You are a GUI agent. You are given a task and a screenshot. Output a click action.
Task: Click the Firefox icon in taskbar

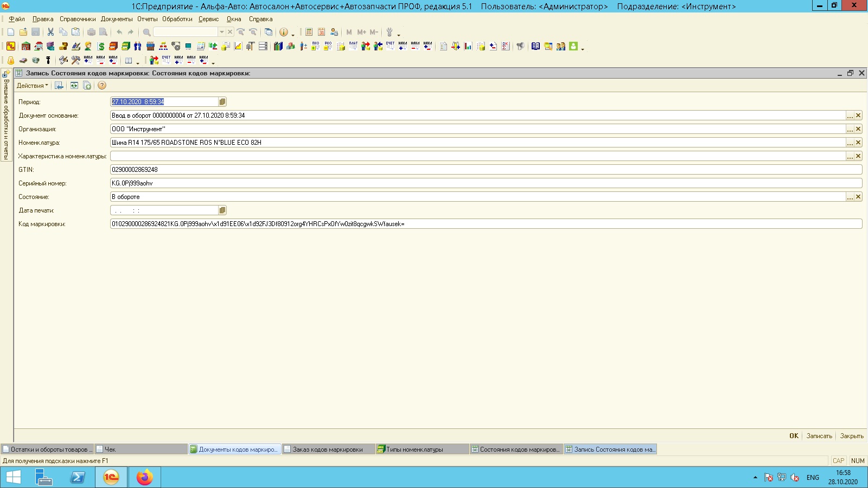144,477
